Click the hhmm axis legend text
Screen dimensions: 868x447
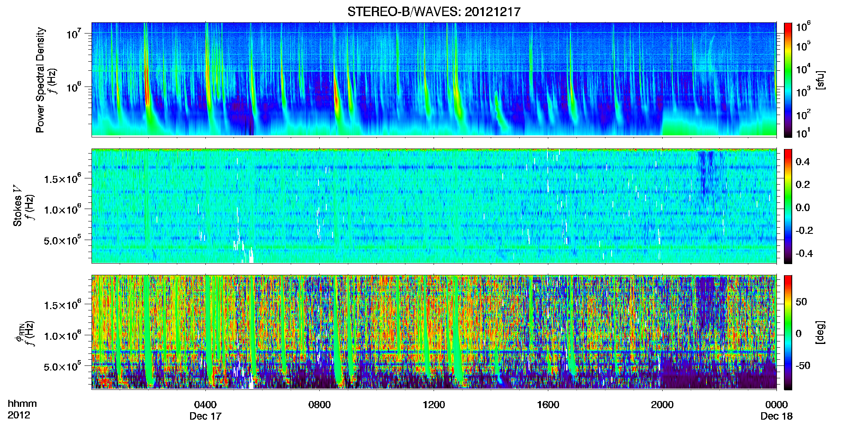(22, 404)
